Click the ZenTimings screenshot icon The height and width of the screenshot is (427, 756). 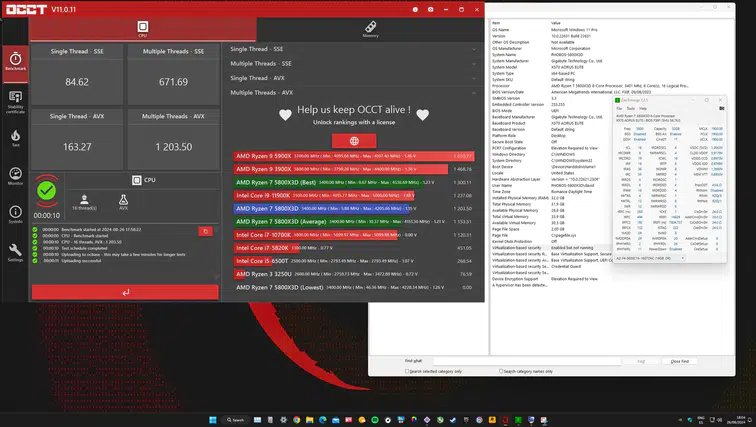tap(721, 108)
